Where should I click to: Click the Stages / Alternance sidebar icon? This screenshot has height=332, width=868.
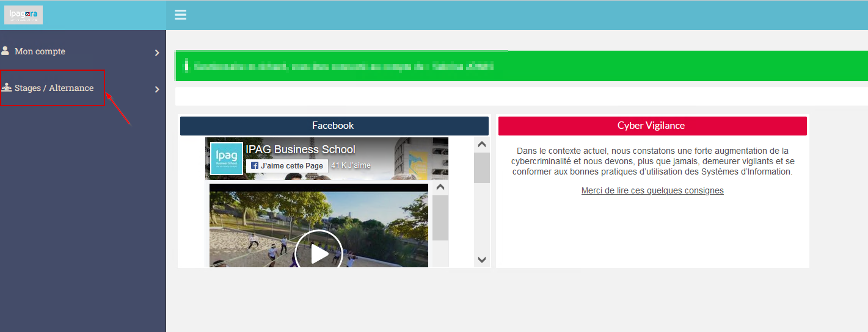(x=7, y=87)
